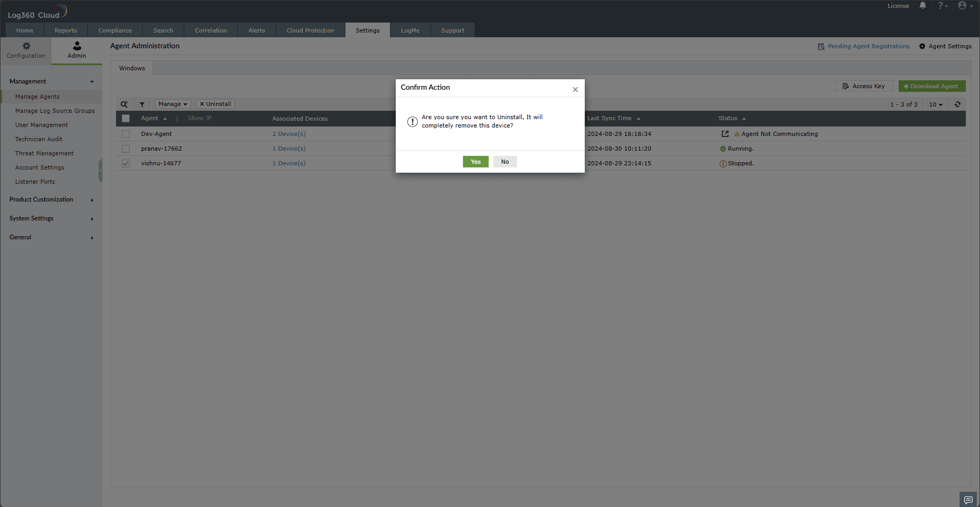This screenshot has width=980, height=507.
Task: Expand System Settings section
Action: pos(51,218)
